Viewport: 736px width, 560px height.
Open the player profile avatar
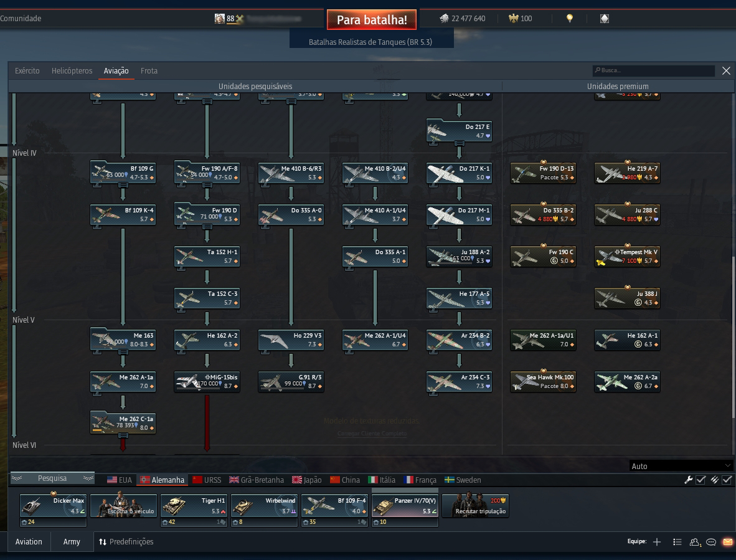tap(220, 18)
